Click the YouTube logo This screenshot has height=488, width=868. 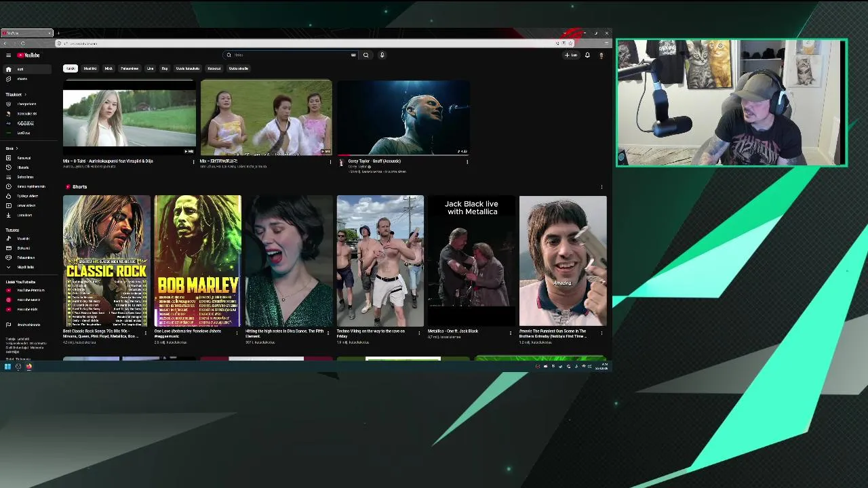click(x=28, y=55)
